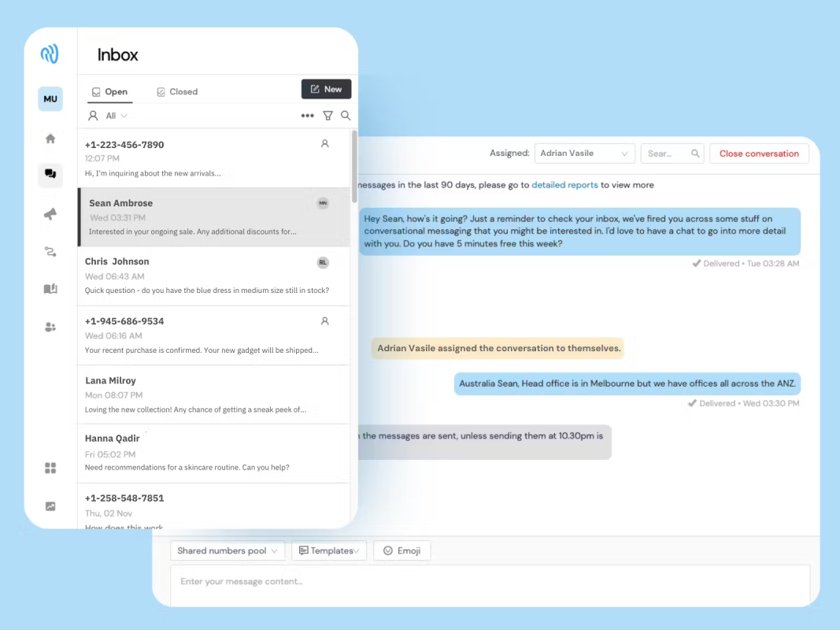Open the analytics chart icon in sidebar

[50, 506]
